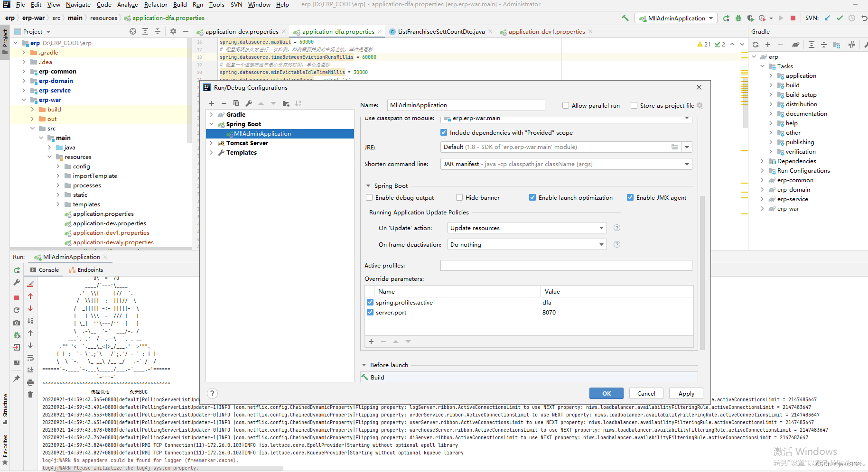868x472 pixels.
Task: Add an override parameter with the plus button
Action: tap(371, 342)
